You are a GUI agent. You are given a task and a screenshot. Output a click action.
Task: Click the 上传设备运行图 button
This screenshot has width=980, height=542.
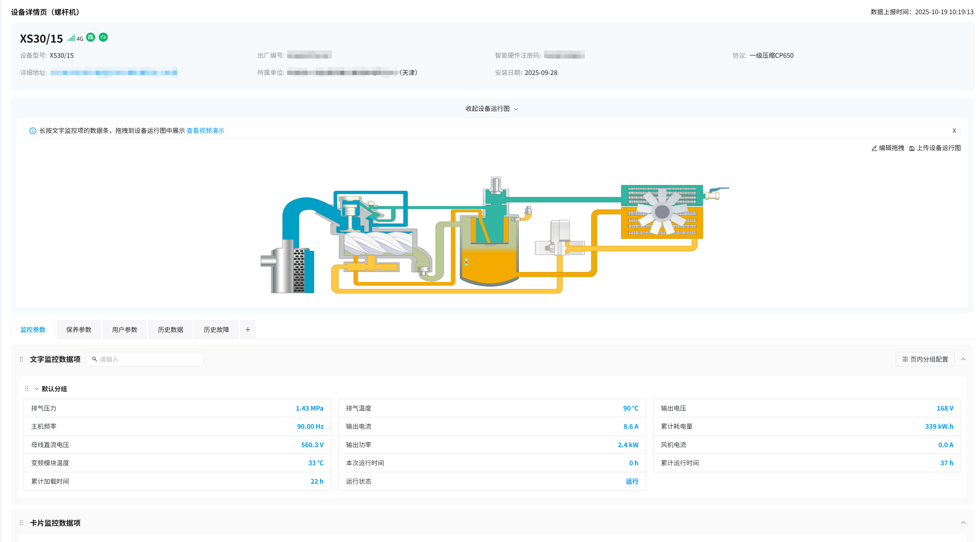click(935, 148)
